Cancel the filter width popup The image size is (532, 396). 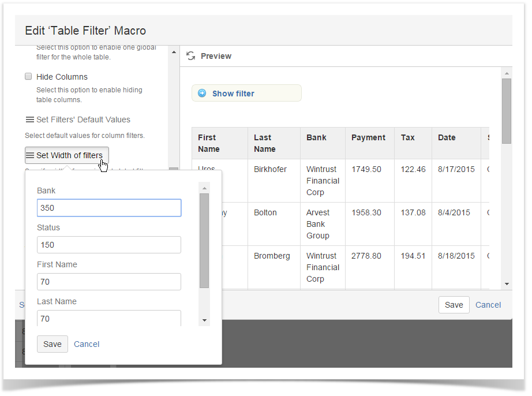(87, 343)
